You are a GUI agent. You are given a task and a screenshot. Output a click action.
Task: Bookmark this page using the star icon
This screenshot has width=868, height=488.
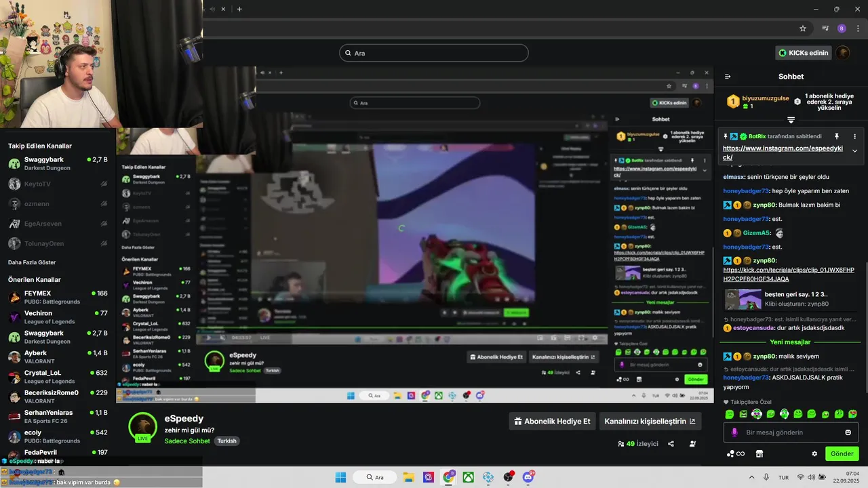point(803,28)
